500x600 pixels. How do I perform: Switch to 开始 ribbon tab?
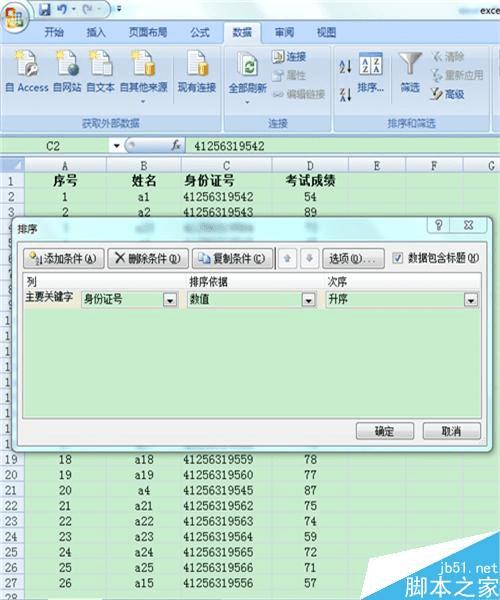click(x=54, y=33)
